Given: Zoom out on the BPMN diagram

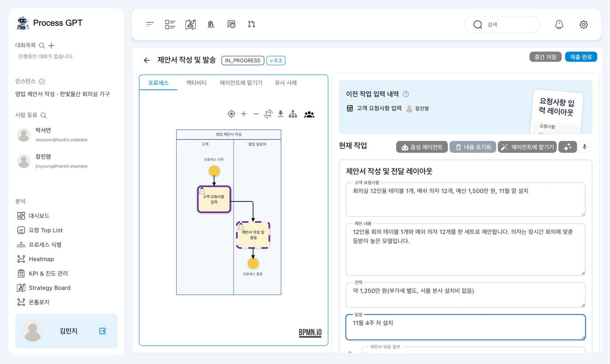Looking at the screenshot, I should (x=256, y=114).
